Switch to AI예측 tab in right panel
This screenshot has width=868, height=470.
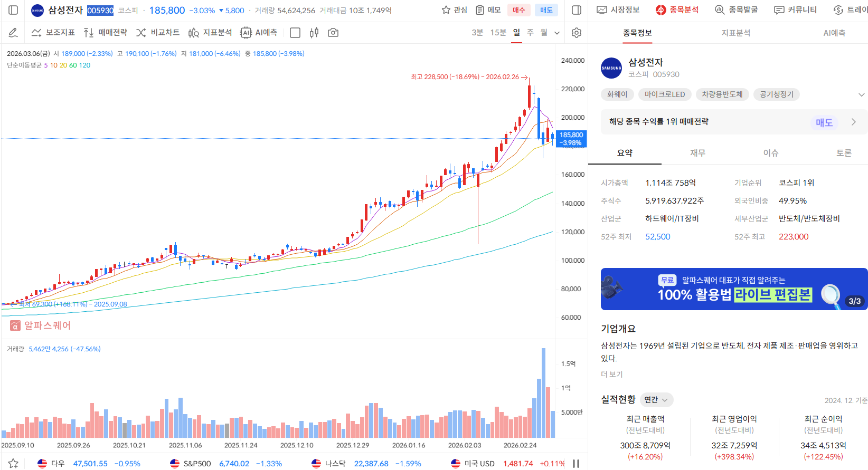(x=834, y=33)
